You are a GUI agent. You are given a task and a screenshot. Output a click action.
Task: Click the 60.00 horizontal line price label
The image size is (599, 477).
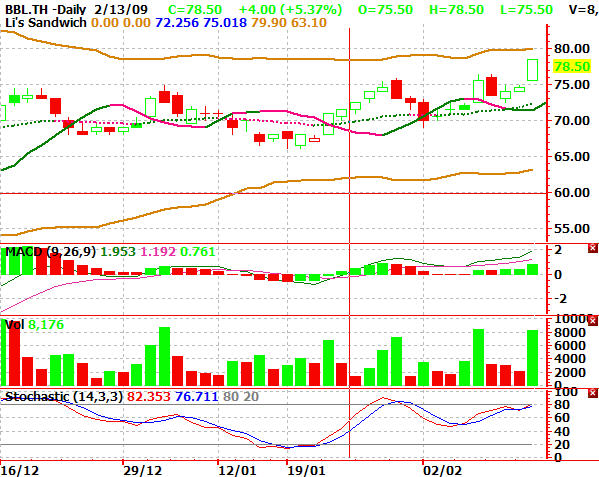(572, 193)
